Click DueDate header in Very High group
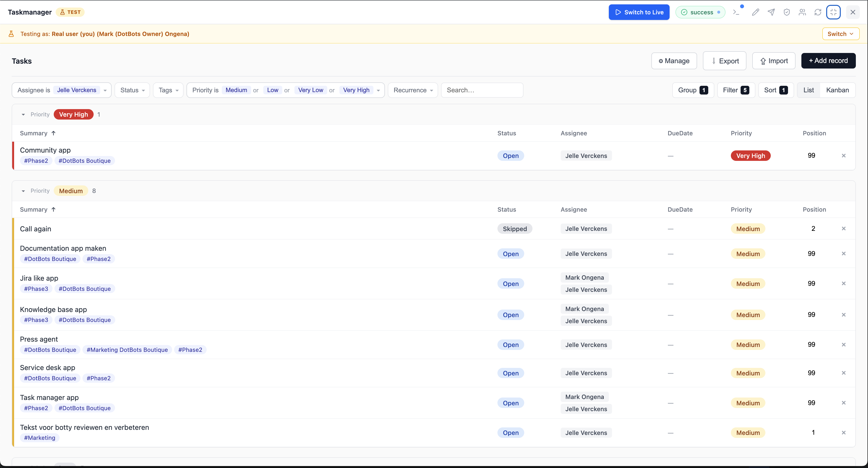Viewport: 868px width, 468px height. 680,133
